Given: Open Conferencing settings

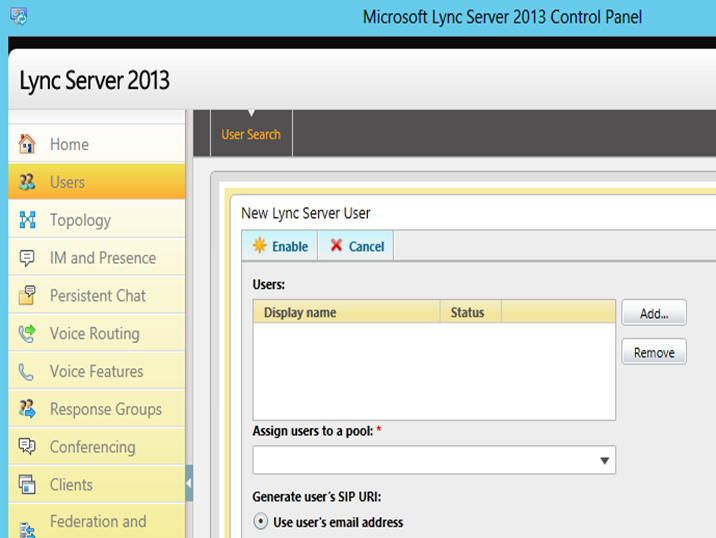Looking at the screenshot, I should 97,447.
